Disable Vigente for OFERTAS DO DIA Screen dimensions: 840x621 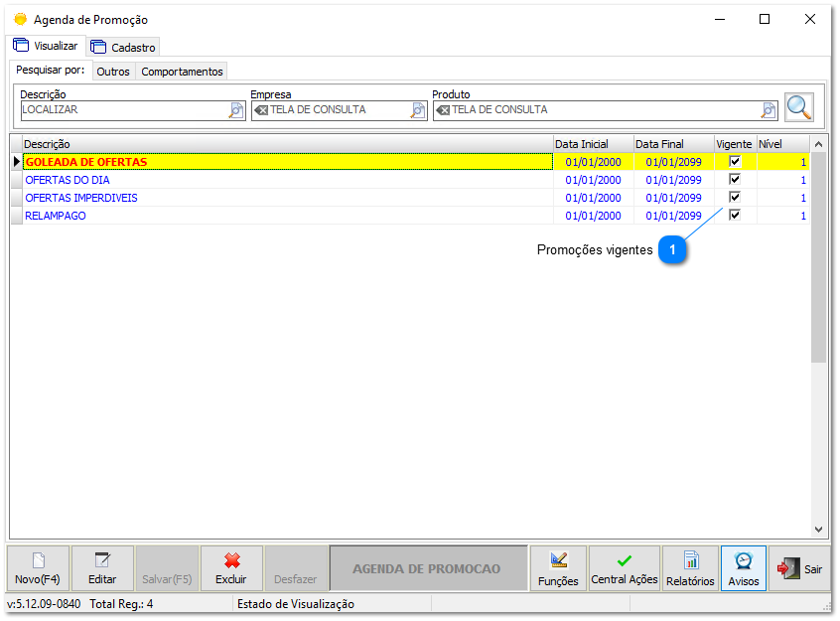pos(734,180)
